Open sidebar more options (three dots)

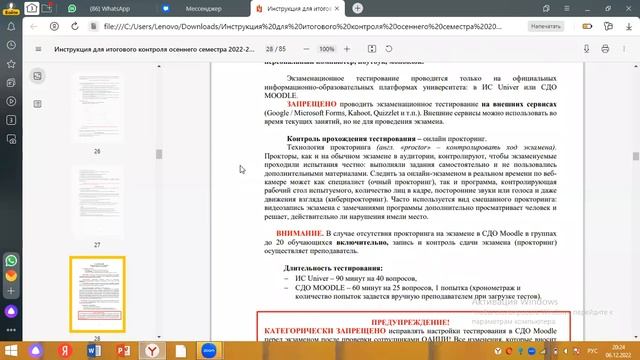[x=11, y=330]
